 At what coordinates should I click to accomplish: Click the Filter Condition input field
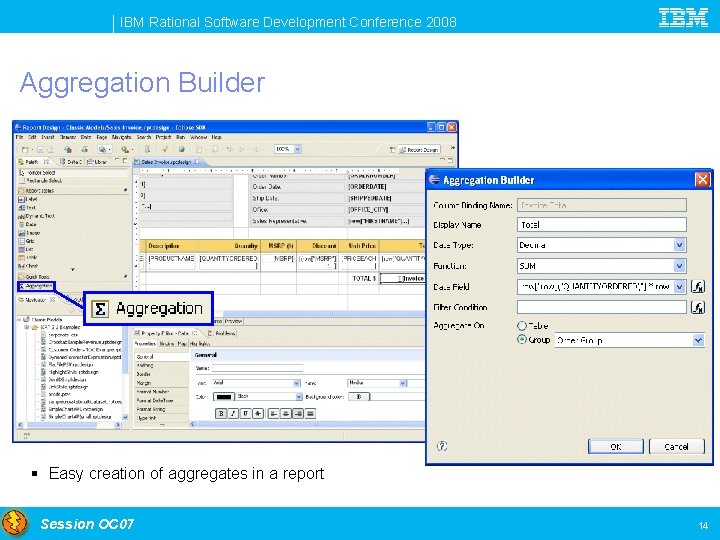pos(602,307)
